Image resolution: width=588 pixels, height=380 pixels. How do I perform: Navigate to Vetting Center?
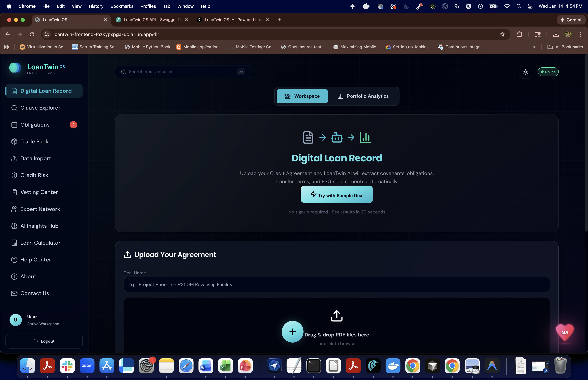tap(39, 192)
